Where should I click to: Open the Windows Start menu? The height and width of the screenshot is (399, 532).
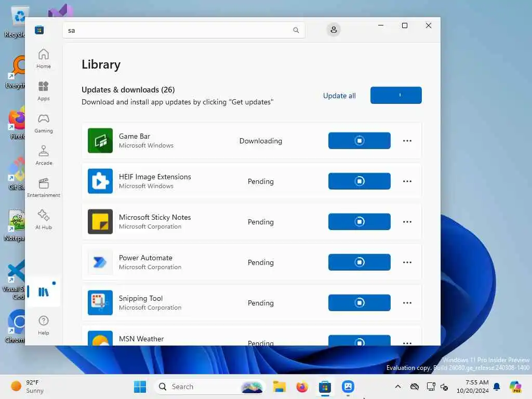click(x=140, y=387)
